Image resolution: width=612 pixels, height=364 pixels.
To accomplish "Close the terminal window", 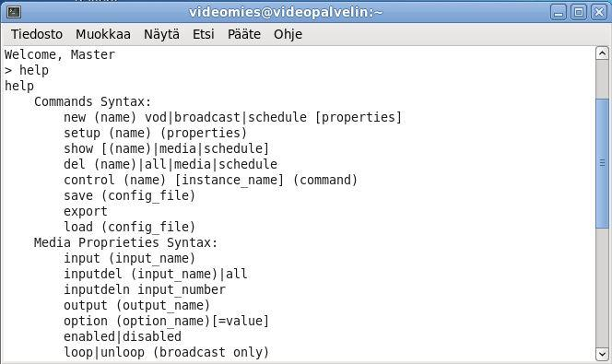I will (599, 12).
